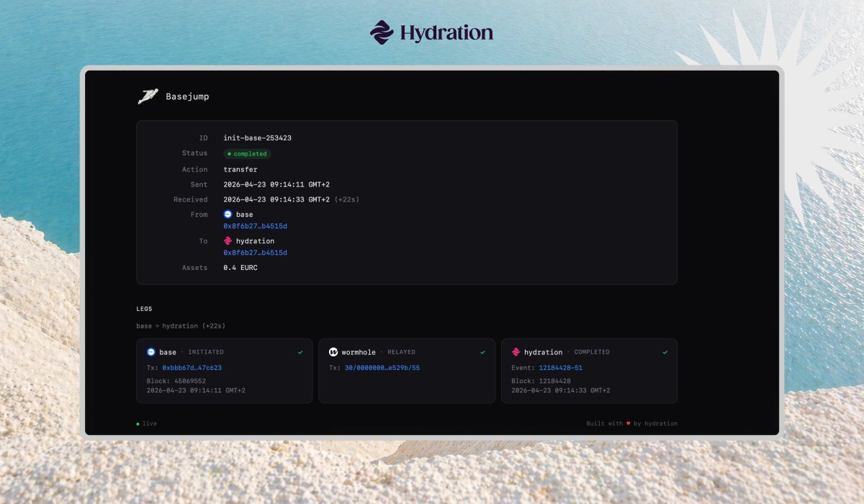Open base transaction 0xbbb67d…47c623
This screenshot has width=864, height=504.
(x=192, y=367)
